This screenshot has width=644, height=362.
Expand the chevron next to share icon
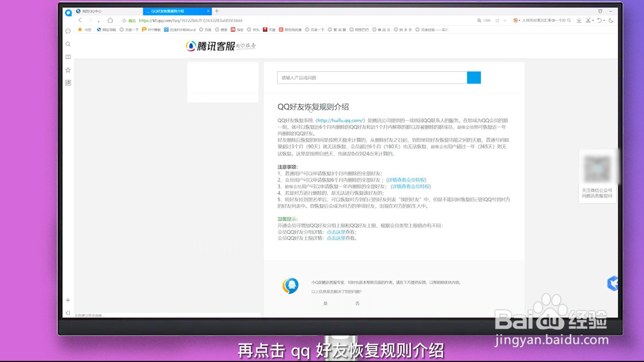click(x=505, y=20)
